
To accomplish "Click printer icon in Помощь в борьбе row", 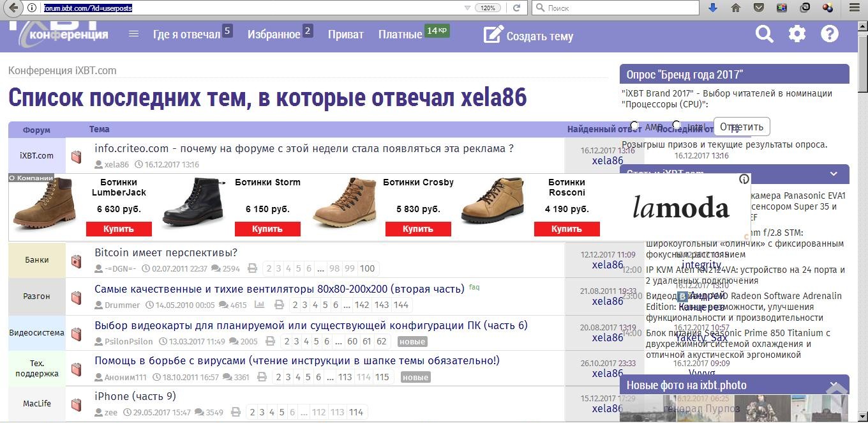I will (262, 378).
